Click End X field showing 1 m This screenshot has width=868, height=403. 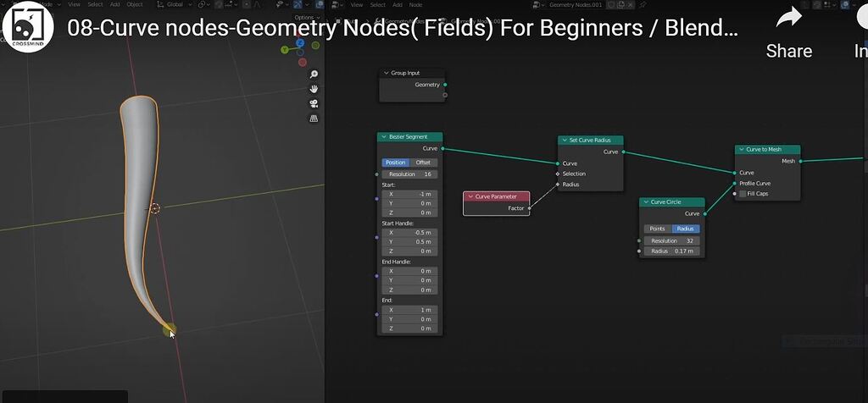coord(409,310)
